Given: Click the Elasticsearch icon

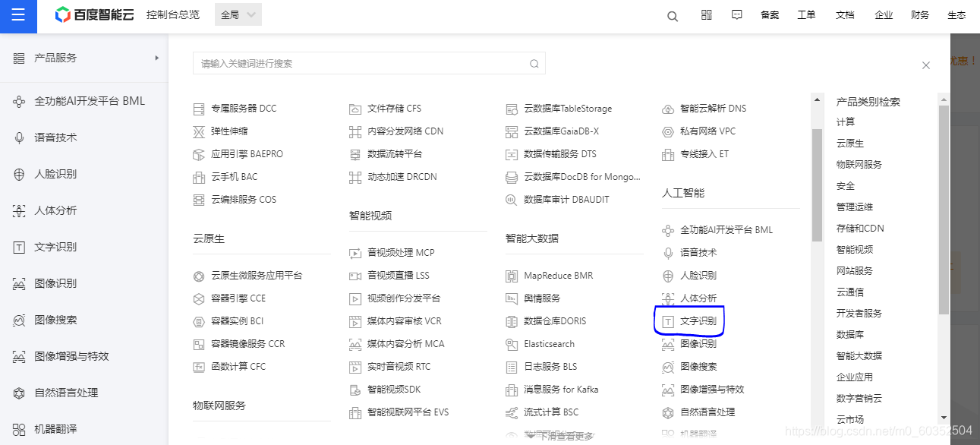Looking at the screenshot, I should coord(512,344).
